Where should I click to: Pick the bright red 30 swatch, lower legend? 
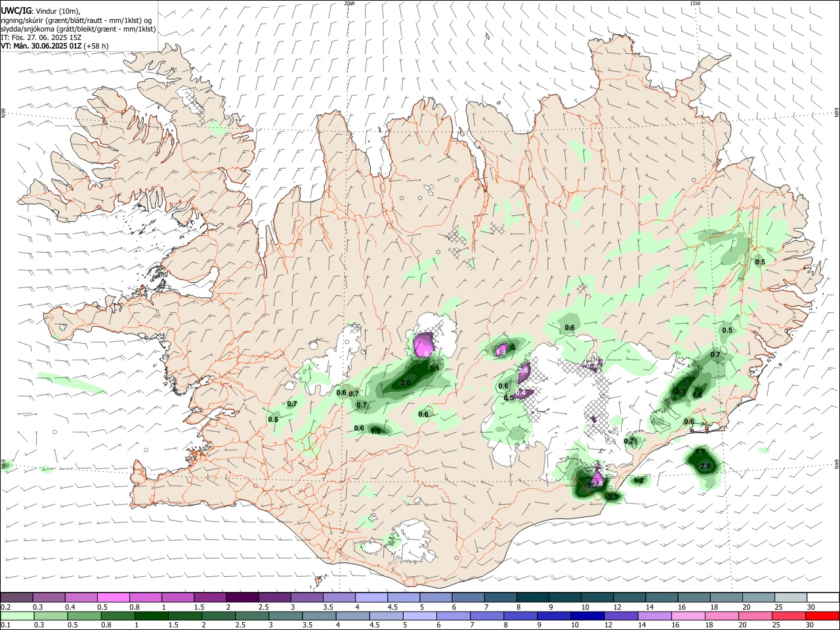(x=822, y=616)
